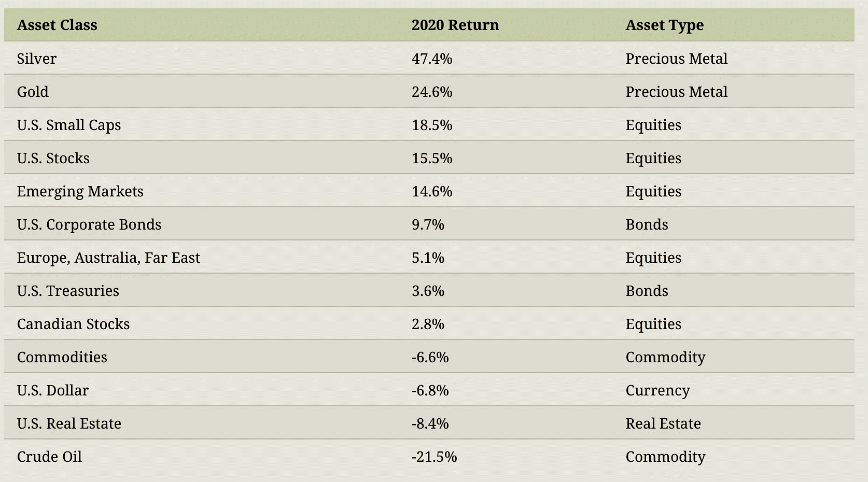
Task: Select the Crude Oil cell
Action: [x=49, y=457]
